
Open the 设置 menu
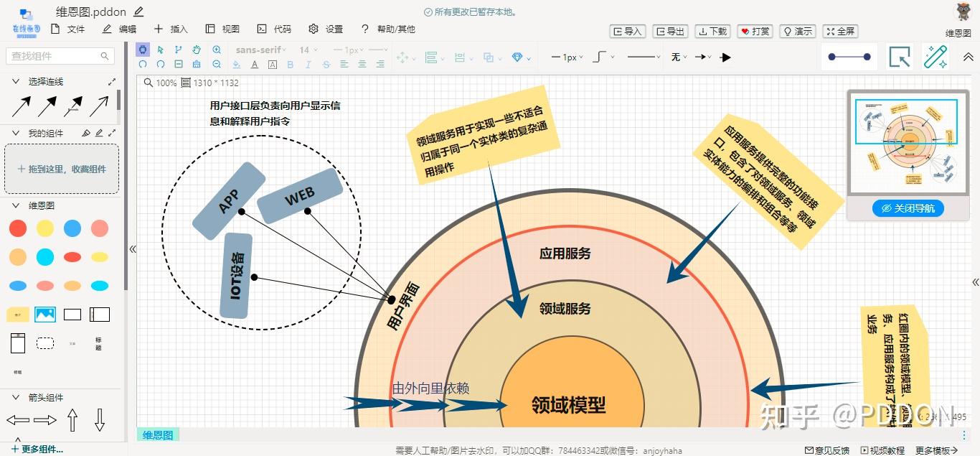coord(325,29)
